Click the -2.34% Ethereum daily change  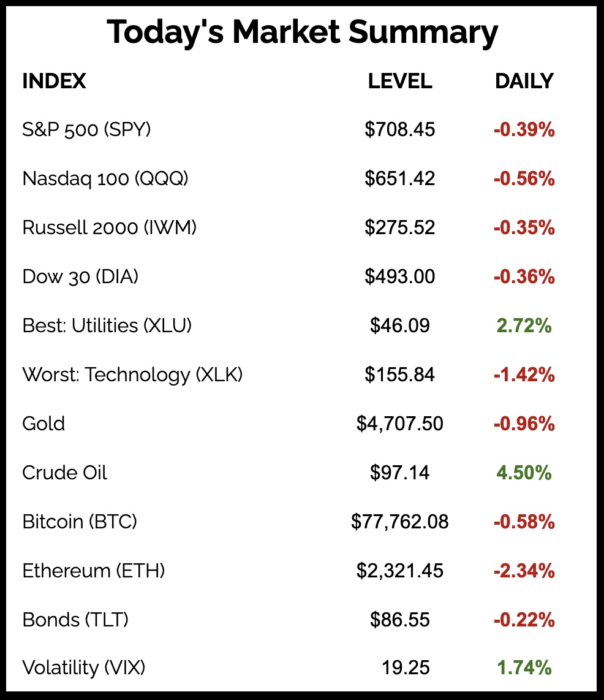[x=524, y=571]
